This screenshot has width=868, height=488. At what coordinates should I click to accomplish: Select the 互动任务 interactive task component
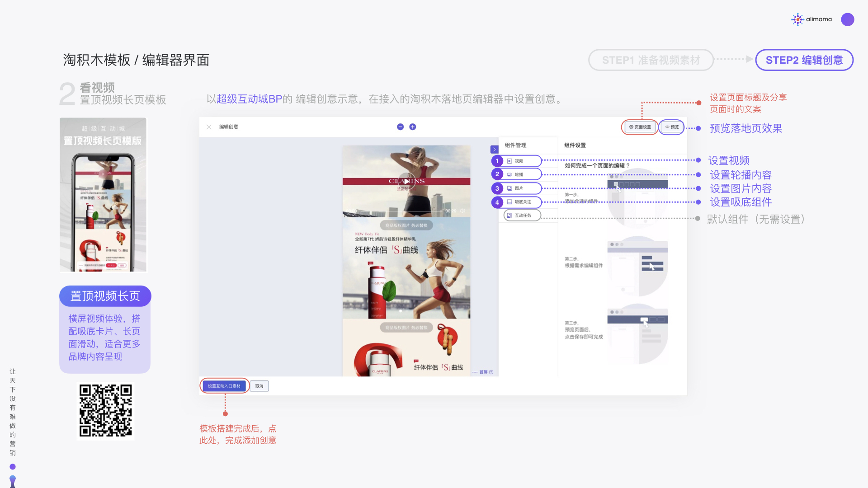[x=522, y=216]
